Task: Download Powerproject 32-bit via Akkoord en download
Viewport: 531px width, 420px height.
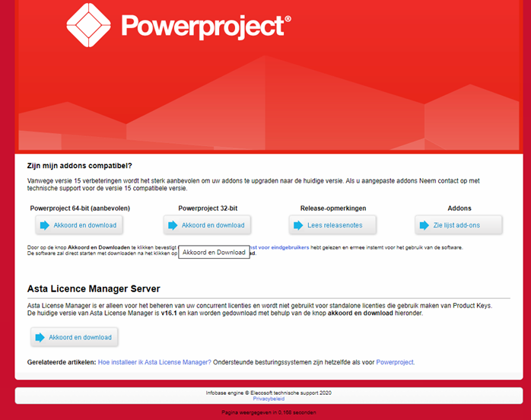Action: (x=207, y=225)
